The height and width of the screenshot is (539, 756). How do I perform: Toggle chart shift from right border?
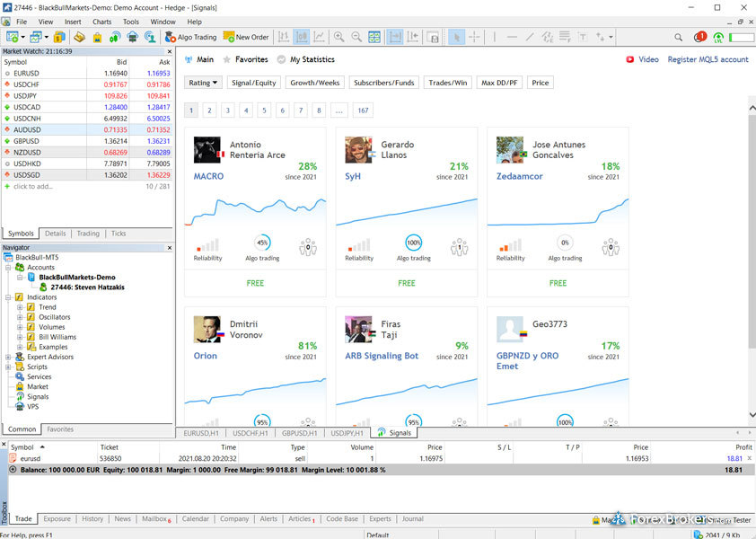point(413,37)
